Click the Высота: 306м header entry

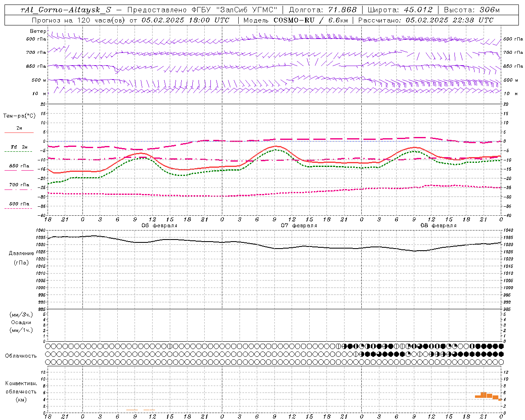(472, 10)
